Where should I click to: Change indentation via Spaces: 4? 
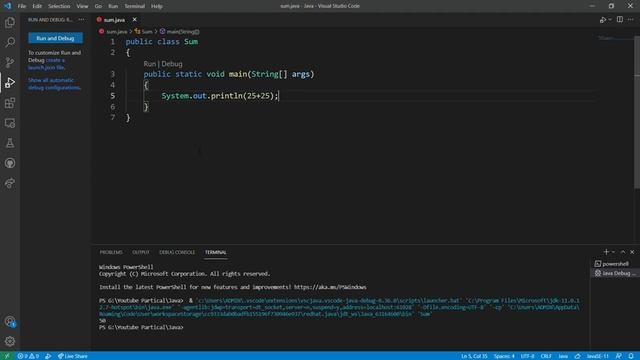(504, 356)
